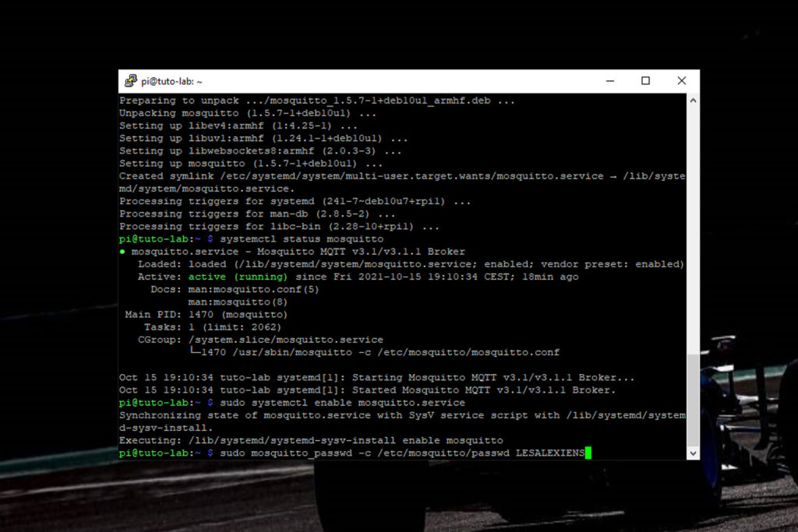The width and height of the screenshot is (798, 532).
Task: Click the scrollbar down arrow
Action: click(x=693, y=453)
